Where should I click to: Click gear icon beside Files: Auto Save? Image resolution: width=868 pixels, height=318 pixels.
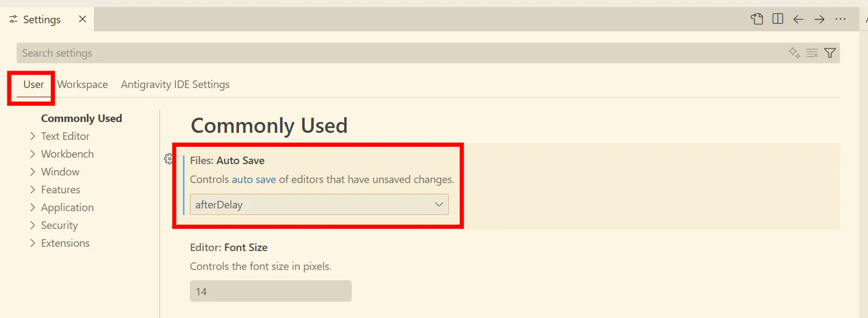168,159
